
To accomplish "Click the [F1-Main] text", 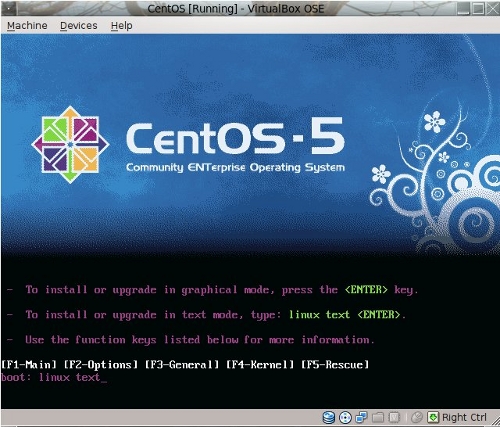I will (29, 365).
